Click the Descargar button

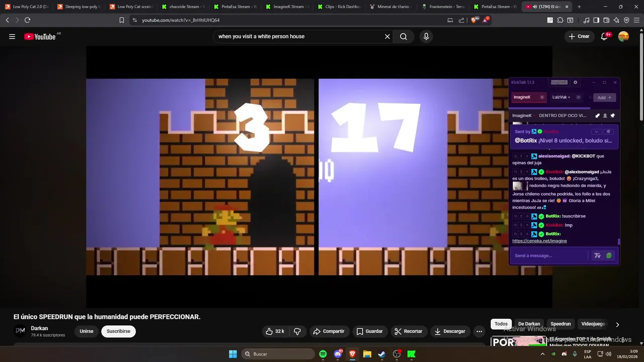tap(450, 331)
